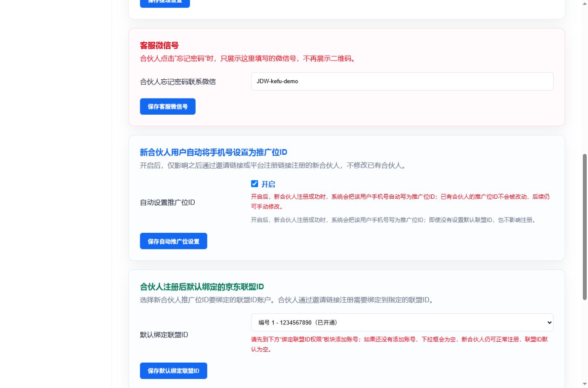The image size is (588, 388).
Task: Click the scrollbar down arrow
Action: point(585,385)
